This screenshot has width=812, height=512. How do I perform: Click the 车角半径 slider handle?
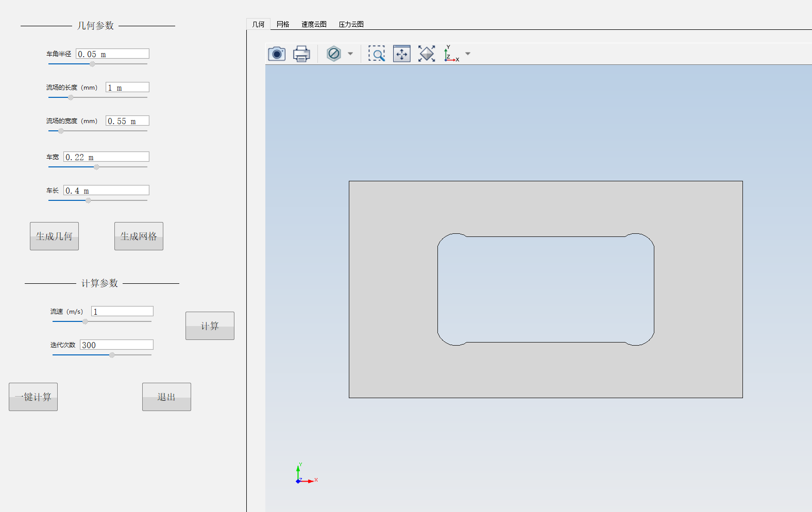click(x=92, y=64)
